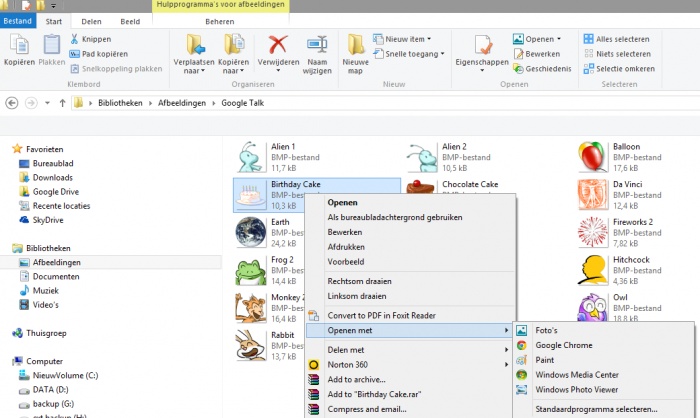This screenshot has width=700, height=418.
Task: Click the Forward navigation arrow
Action: pyautogui.click(x=31, y=103)
